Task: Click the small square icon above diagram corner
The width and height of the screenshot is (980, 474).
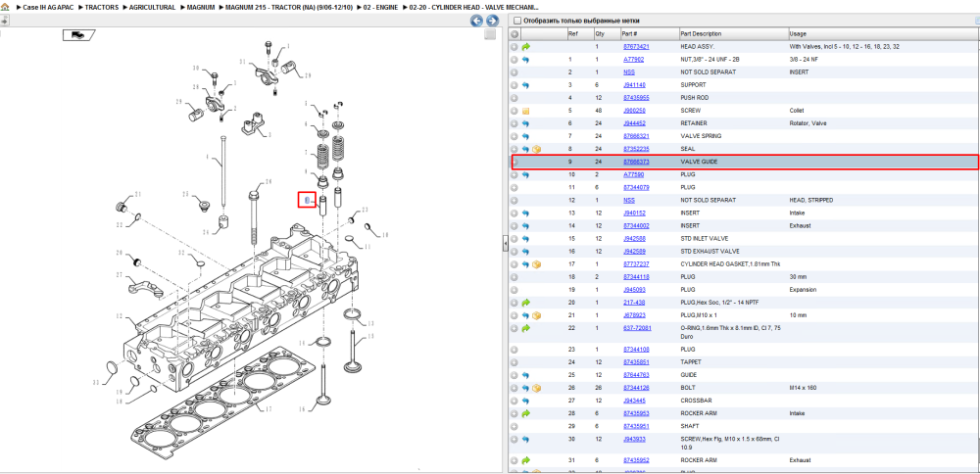Action: pos(491,34)
